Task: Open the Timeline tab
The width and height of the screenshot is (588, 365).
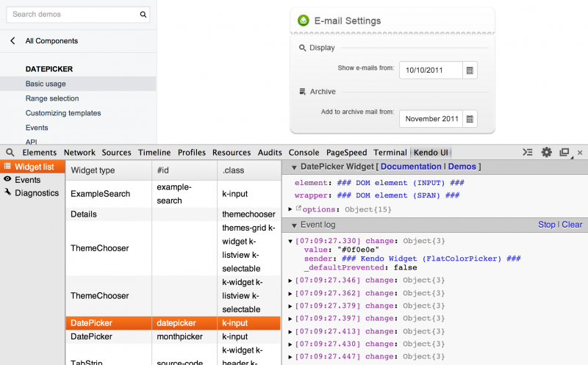Action: click(154, 153)
